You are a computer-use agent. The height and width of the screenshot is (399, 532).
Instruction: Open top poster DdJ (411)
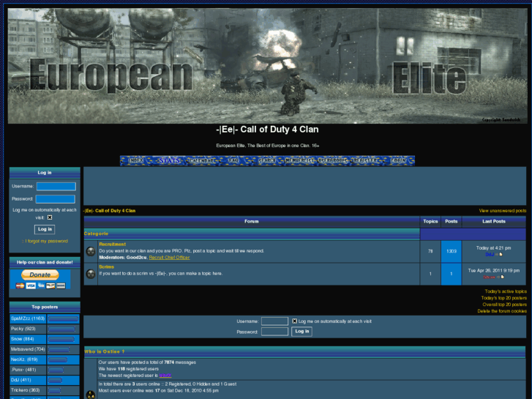(20, 380)
